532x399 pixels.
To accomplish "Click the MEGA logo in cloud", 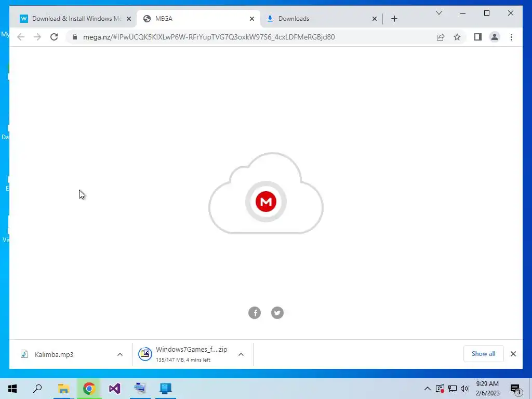I will tap(265, 202).
